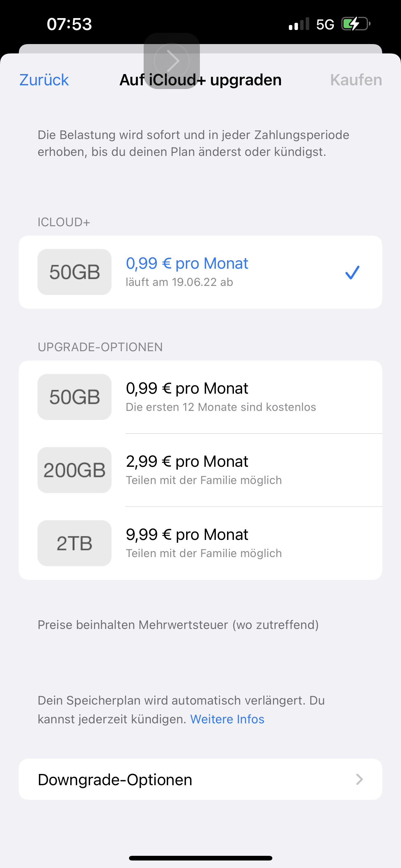401x868 pixels.
Task: Tap the 200GB storage badge
Action: click(x=74, y=470)
